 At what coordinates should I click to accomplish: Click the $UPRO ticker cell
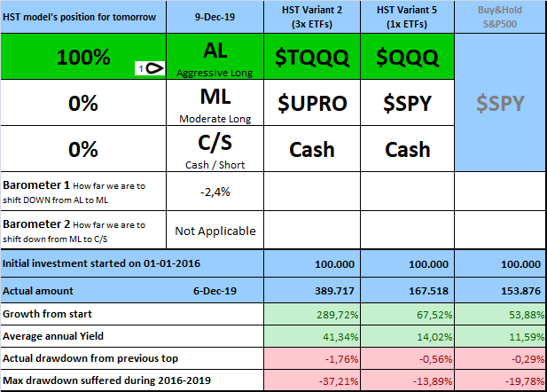click(312, 103)
